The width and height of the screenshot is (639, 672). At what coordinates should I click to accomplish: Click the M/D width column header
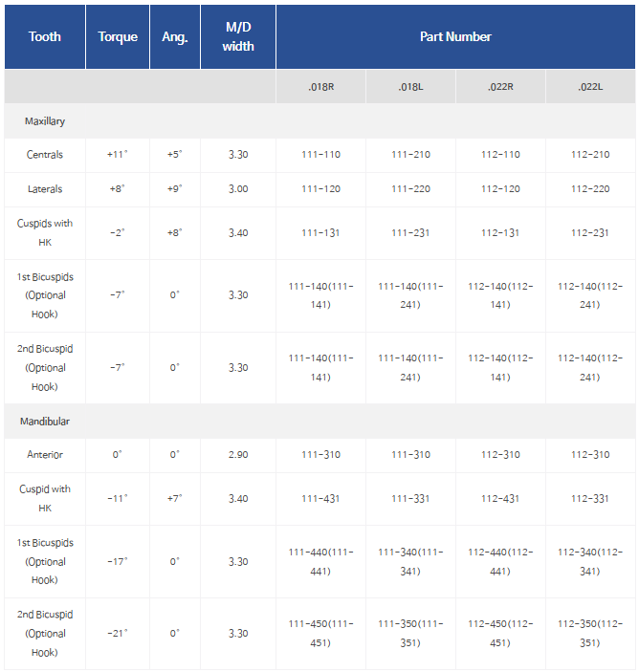pyautogui.click(x=238, y=37)
